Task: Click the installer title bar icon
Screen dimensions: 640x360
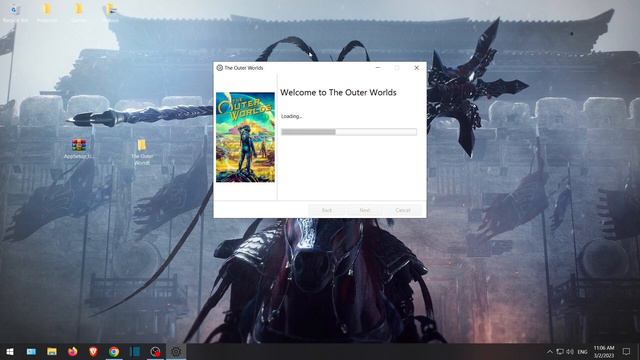Action: [220, 68]
